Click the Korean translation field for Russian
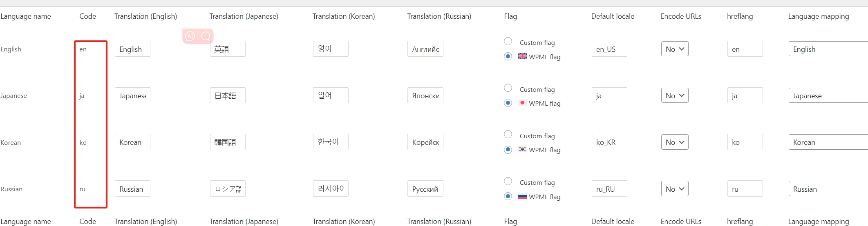 tap(331, 188)
